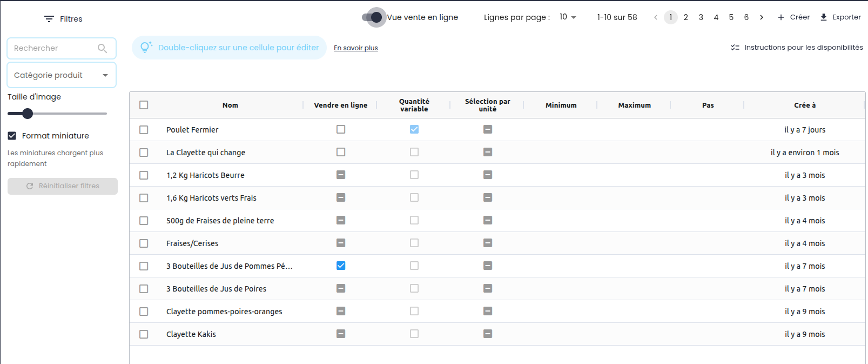Screen dimensions: 868x364
Task: Select the header select-all rows checkbox
Action: point(144,105)
